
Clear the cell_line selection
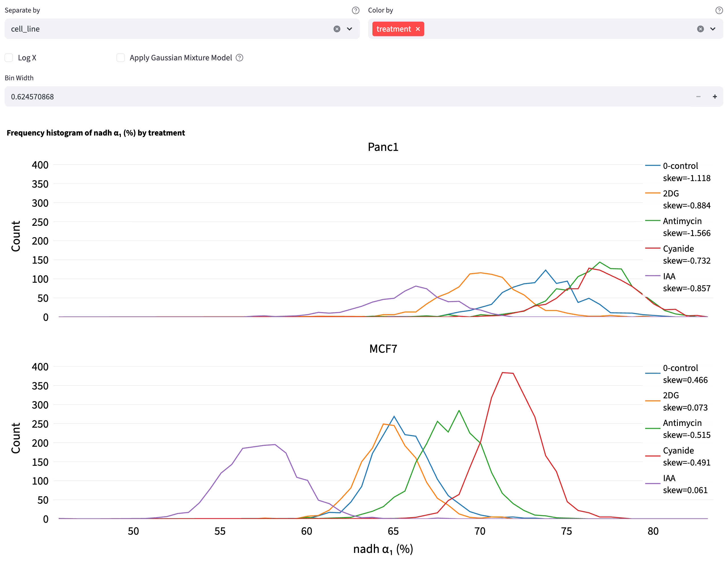(x=337, y=29)
